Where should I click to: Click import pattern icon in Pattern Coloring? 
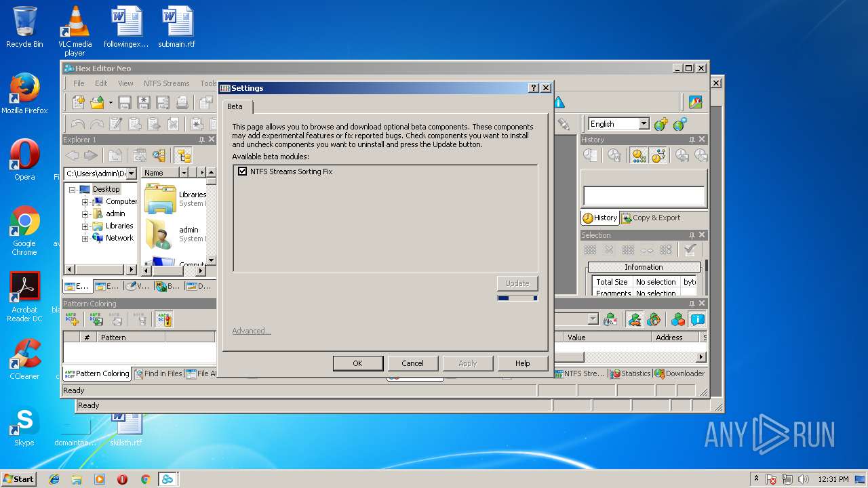pyautogui.click(x=95, y=319)
